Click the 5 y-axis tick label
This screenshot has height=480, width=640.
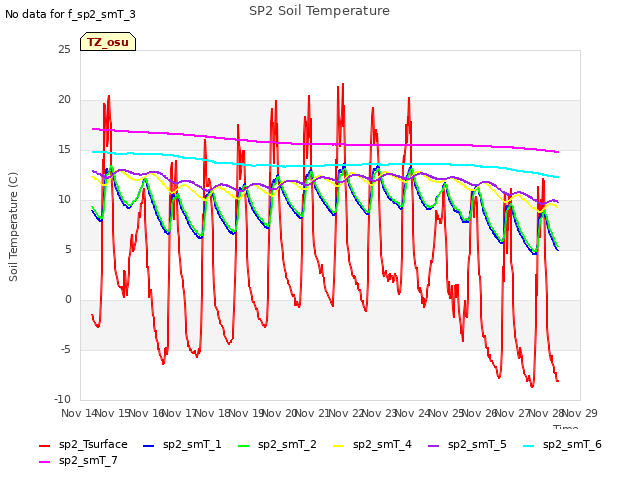pos(68,250)
